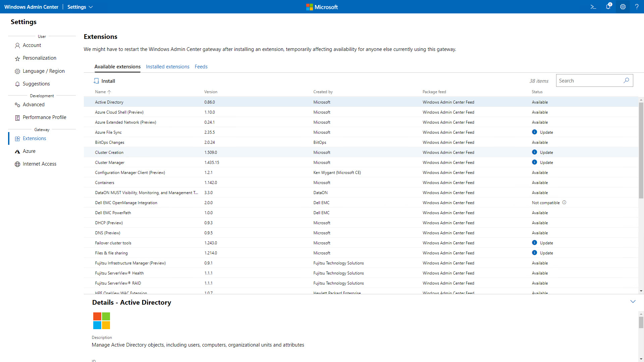Select the Dell EMC OpenManage Integration row
This screenshot has height=362, width=644.
pos(361,202)
